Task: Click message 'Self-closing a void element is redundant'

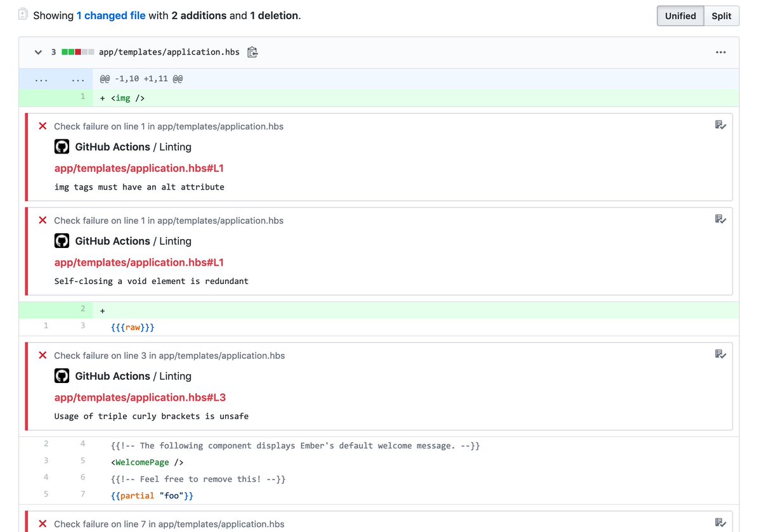Action: (152, 281)
